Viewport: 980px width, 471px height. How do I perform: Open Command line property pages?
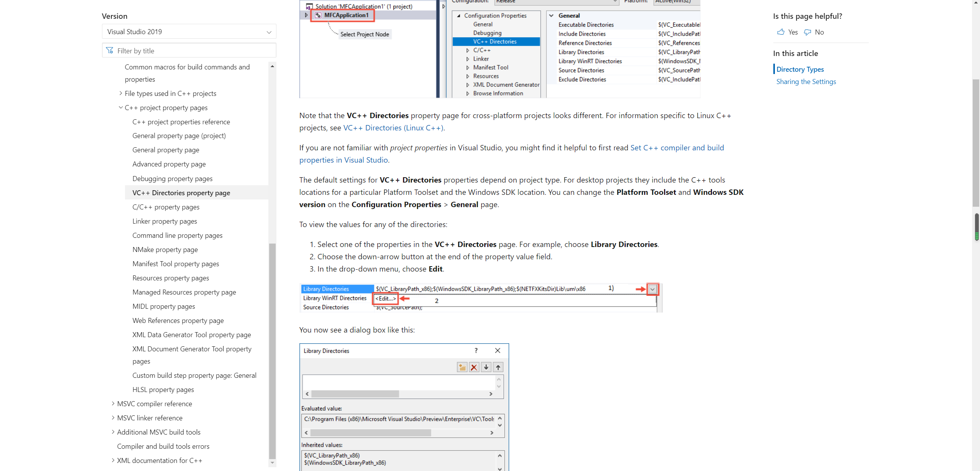178,235
